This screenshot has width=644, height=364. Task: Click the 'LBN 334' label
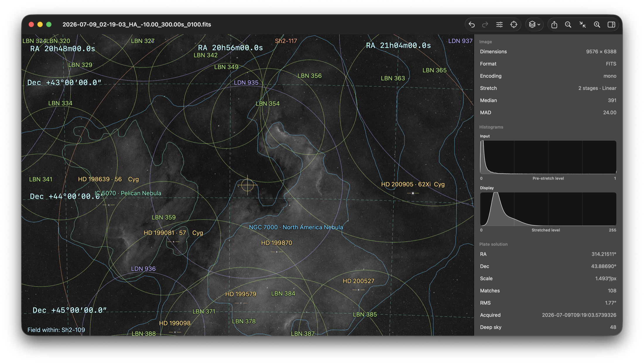point(60,103)
